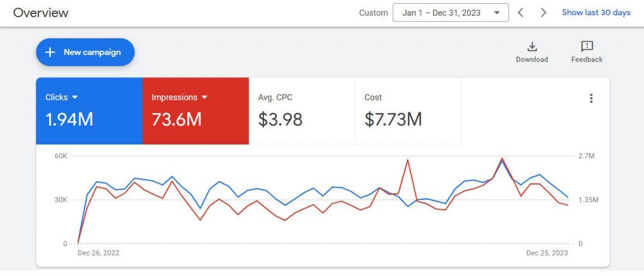Advance to next date period arrow
The image size is (644, 277).
(544, 13)
